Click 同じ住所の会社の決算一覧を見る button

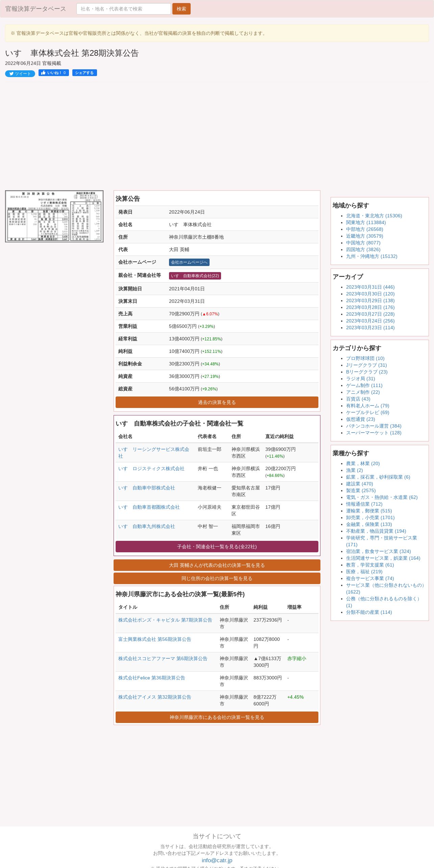217,578
